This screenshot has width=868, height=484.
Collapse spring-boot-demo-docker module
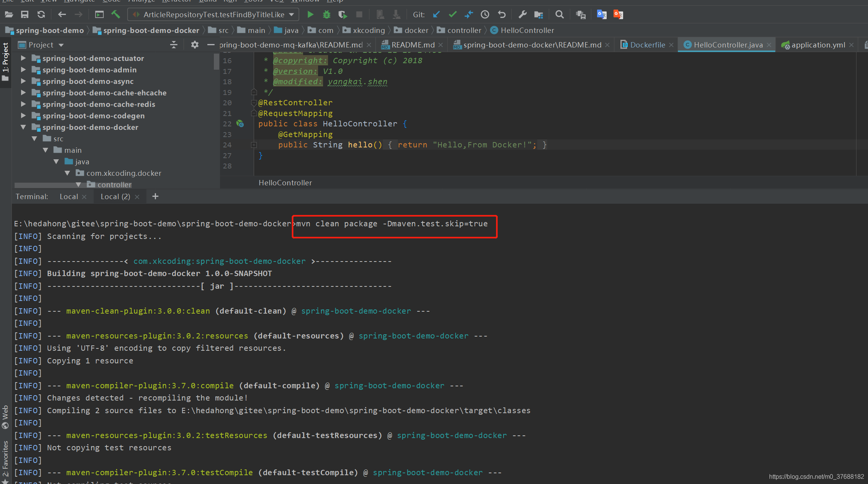[23, 127]
